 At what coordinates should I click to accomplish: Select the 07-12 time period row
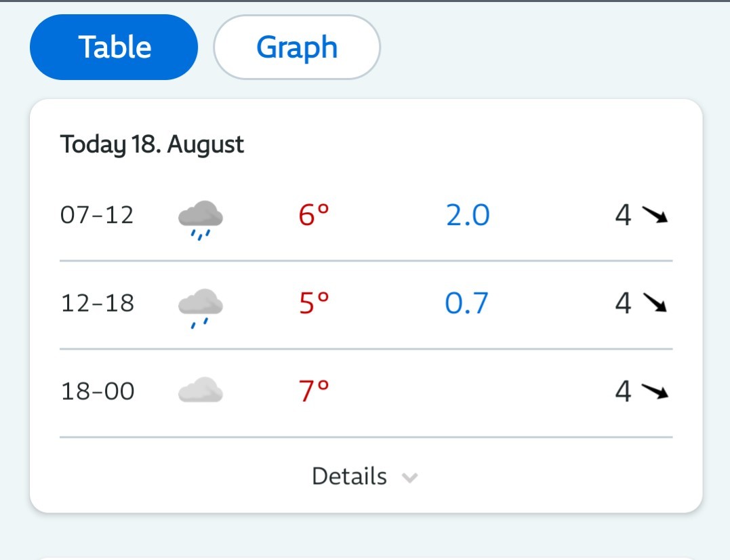coord(366,215)
